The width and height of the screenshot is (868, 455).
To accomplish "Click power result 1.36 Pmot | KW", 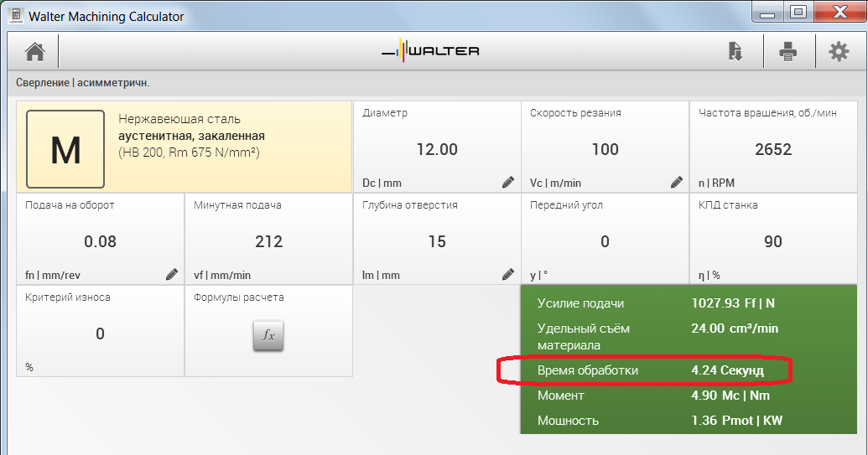I will (x=737, y=420).
